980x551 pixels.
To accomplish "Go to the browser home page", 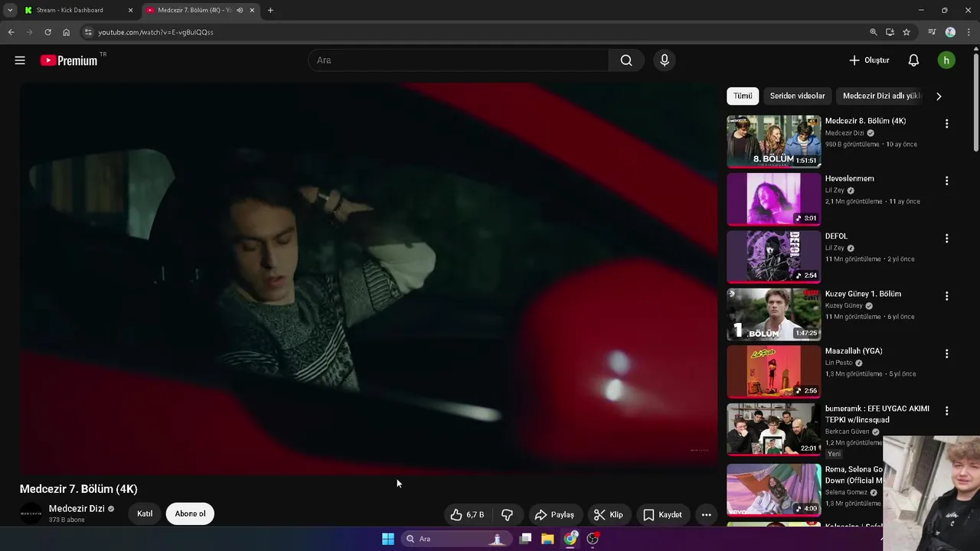I will [67, 32].
